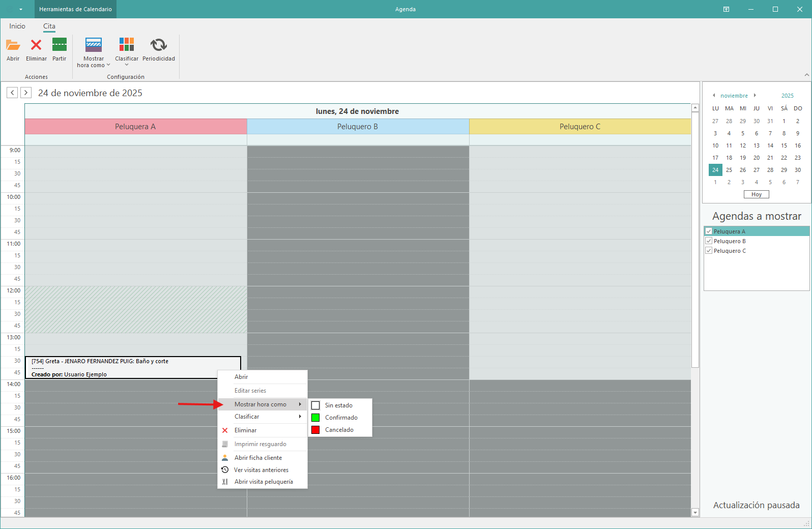Disable the Peluquero C agenda checkbox

(709, 251)
